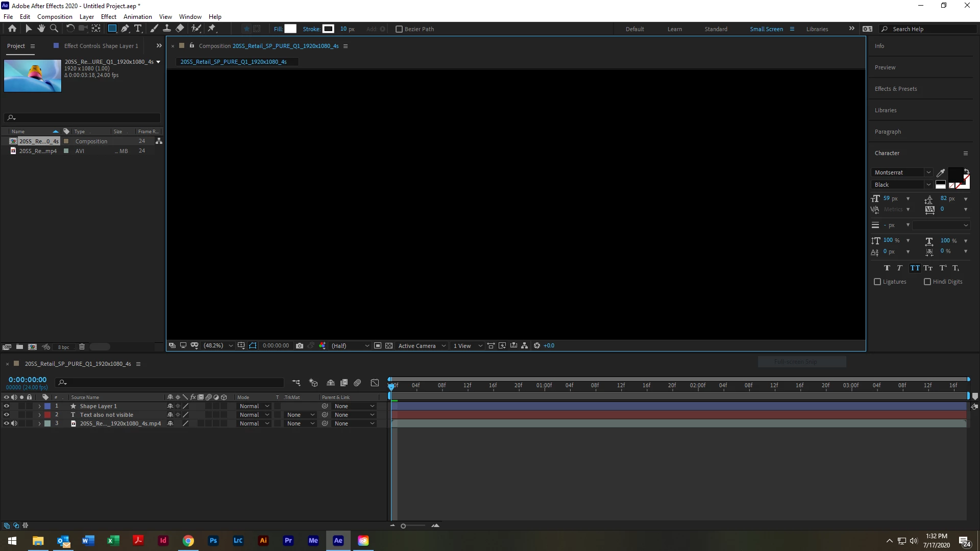Switch to Effect Controls Shape Layer 1 tab
This screenshot has height=551, width=980.
pos(101,46)
